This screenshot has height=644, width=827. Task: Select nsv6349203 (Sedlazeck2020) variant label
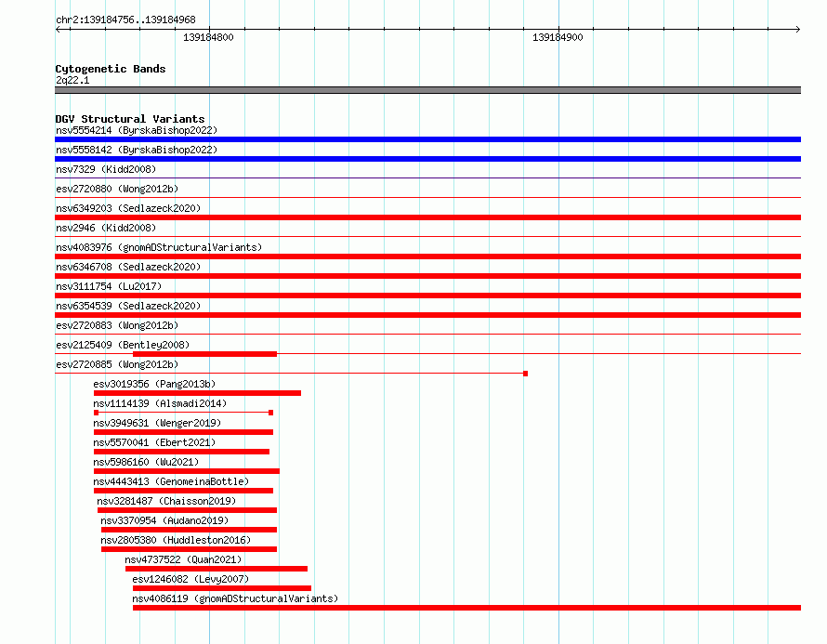128,208
